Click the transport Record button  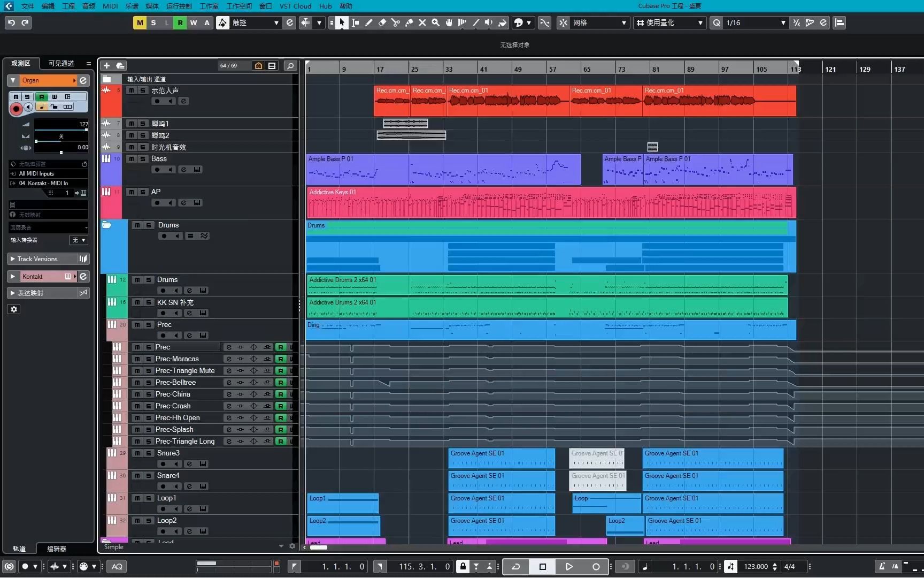tap(596, 566)
